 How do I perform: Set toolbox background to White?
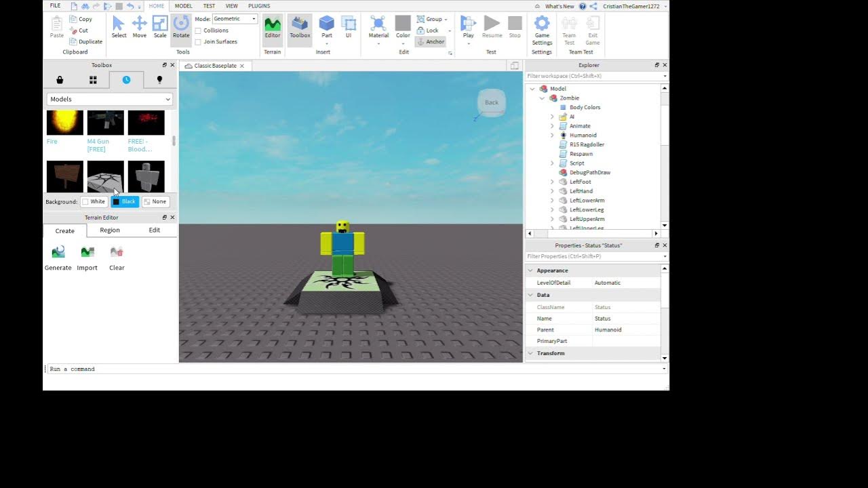pyautogui.click(x=94, y=201)
